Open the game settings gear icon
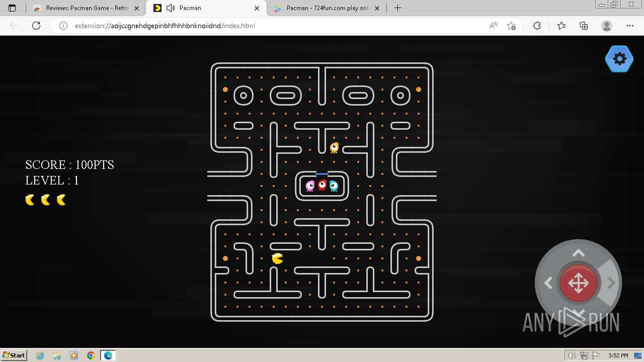 point(619,59)
